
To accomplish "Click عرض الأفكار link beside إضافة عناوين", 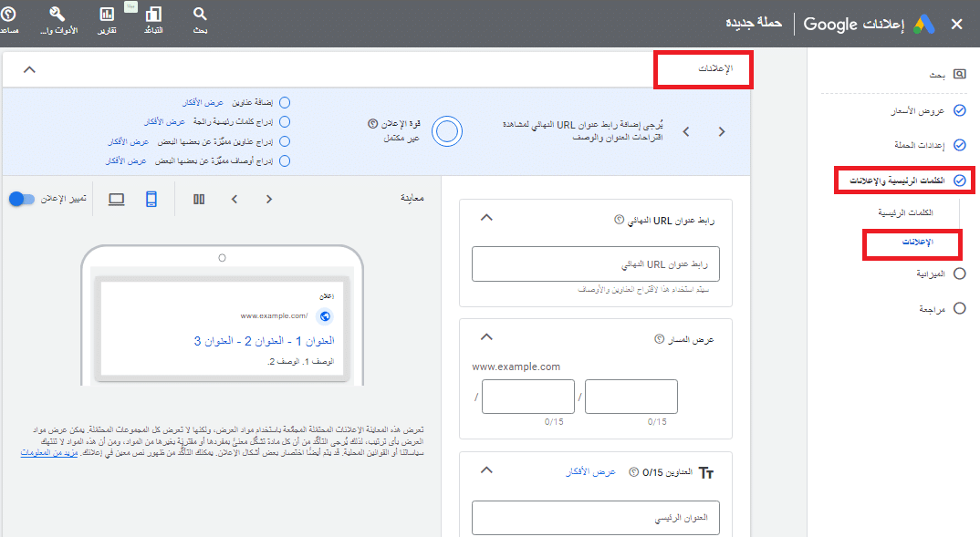I will (x=203, y=102).
